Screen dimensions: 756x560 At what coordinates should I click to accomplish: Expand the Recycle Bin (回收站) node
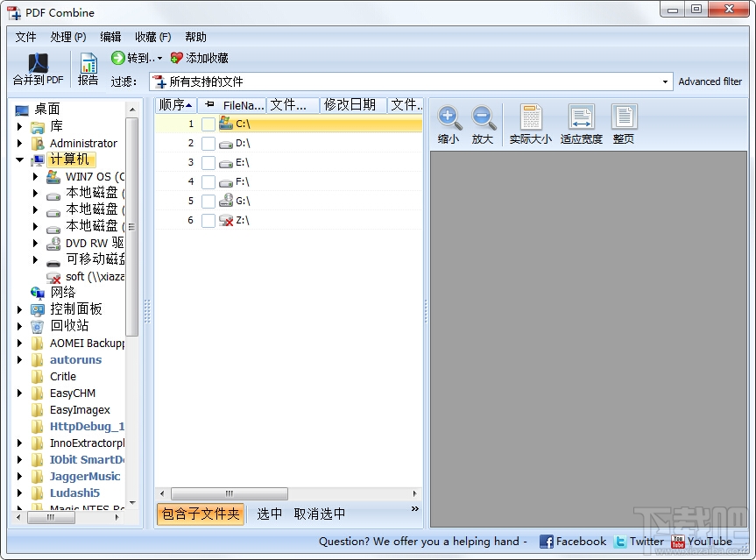(x=19, y=326)
